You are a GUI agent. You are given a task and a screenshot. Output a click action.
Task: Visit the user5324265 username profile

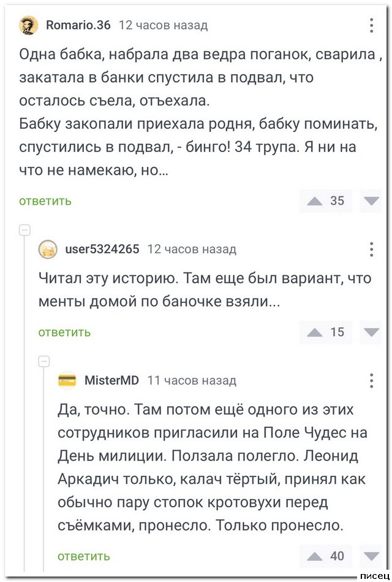102,249
